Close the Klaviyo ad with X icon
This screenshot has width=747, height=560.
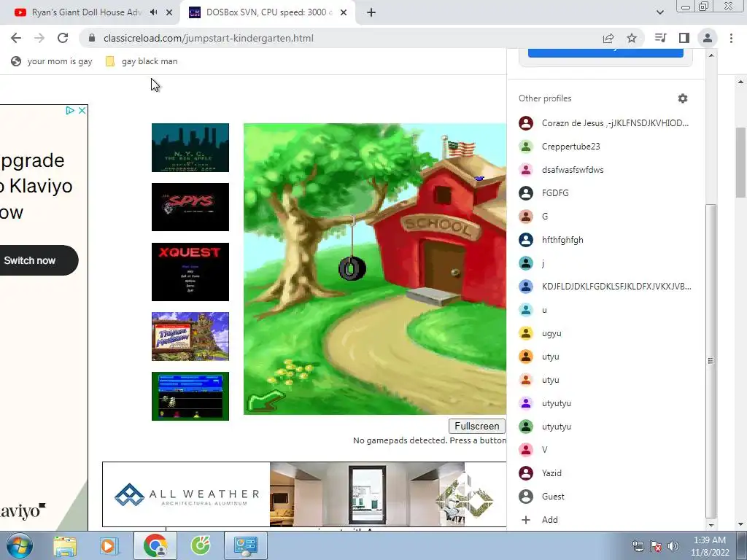point(82,111)
